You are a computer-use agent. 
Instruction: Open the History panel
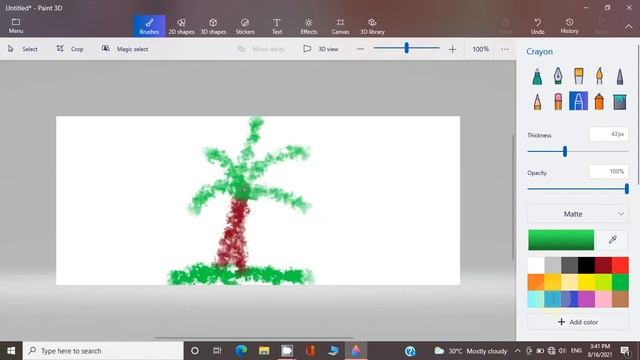569,26
